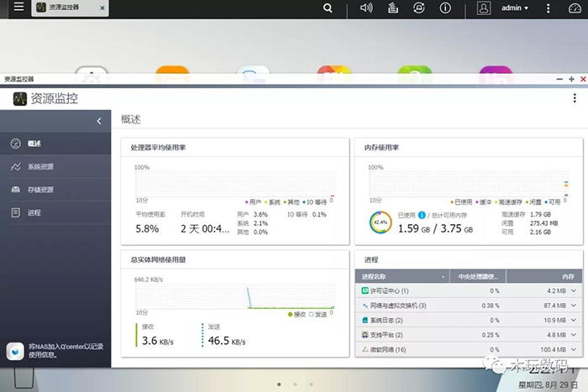Open the dashboard gauge icon
Image resolution: width=588 pixels, height=392 pixels.
coord(575,8)
